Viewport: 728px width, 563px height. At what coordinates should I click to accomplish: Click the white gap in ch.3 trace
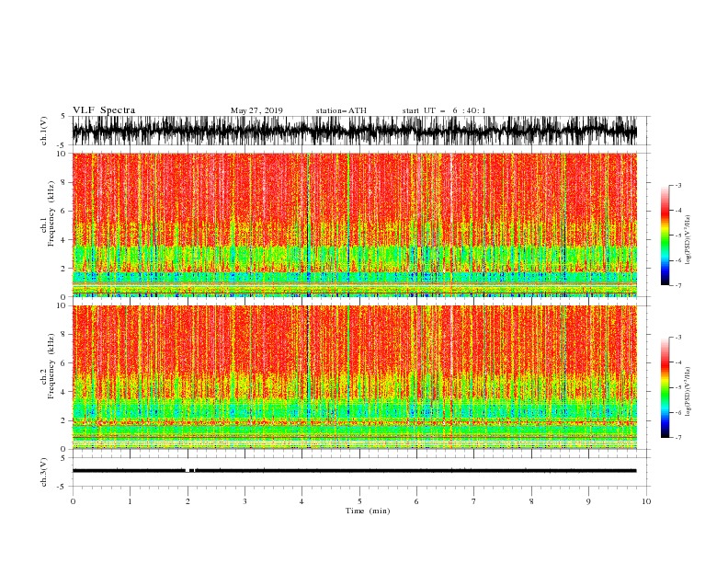pos(188,471)
